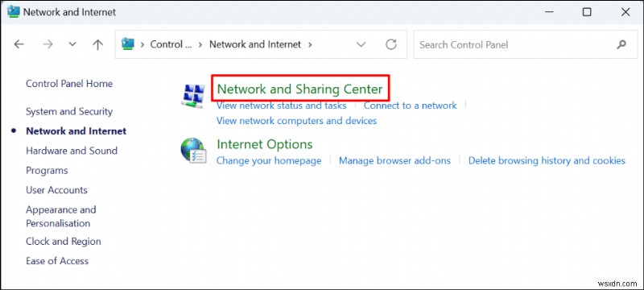Open User Accounts category

point(56,190)
